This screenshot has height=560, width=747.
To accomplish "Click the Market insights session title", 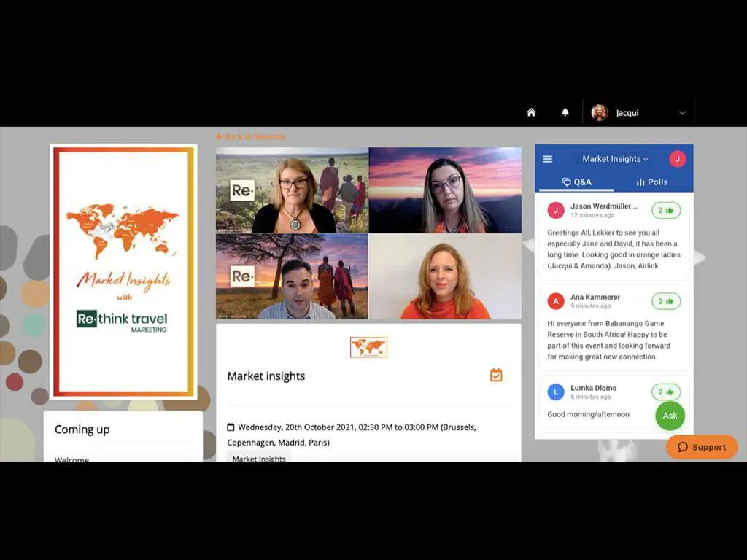I will [x=266, y=376].
